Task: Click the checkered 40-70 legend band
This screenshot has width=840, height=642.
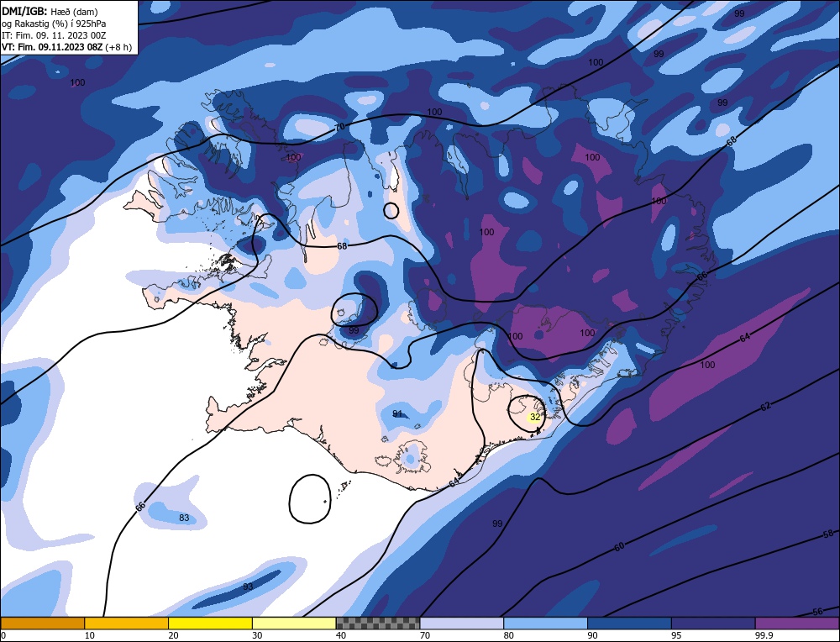Action: pos(378,623)
